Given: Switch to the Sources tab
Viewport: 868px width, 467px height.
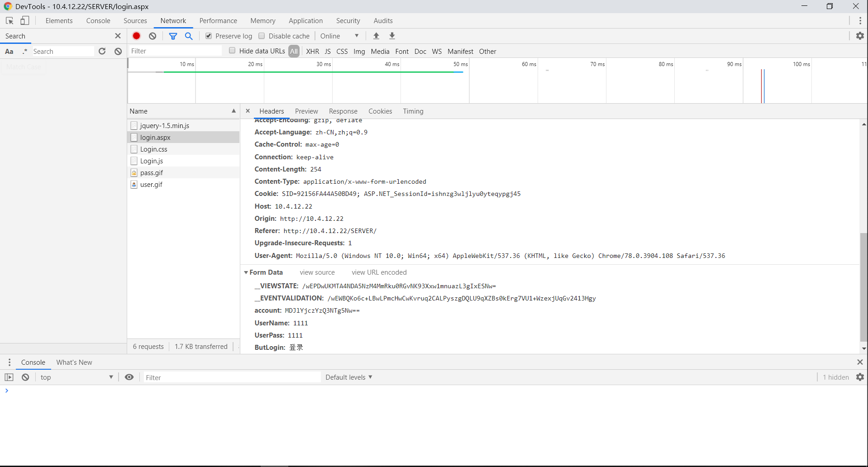Looking at the screenshot, I should [x=135, y=21].
